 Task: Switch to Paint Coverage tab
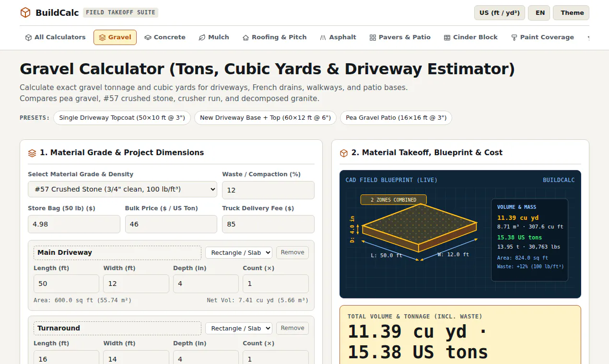click(x=542, y=37)
